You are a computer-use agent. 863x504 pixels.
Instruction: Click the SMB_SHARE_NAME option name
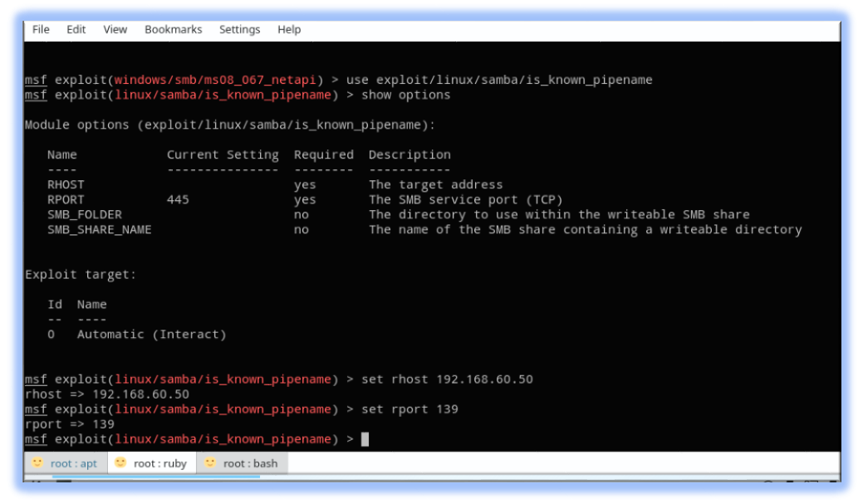tap(100, 229)
